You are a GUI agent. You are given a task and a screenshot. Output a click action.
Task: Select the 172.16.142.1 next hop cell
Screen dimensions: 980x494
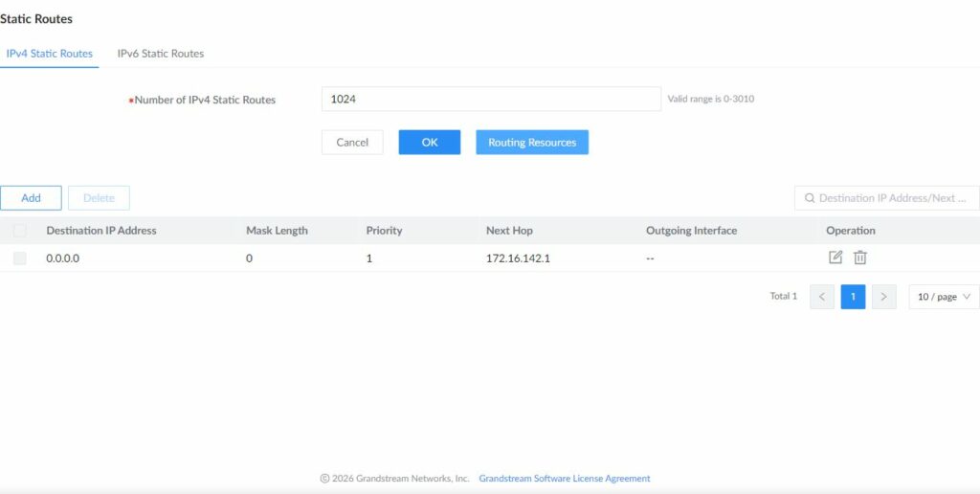coord(518,258)
